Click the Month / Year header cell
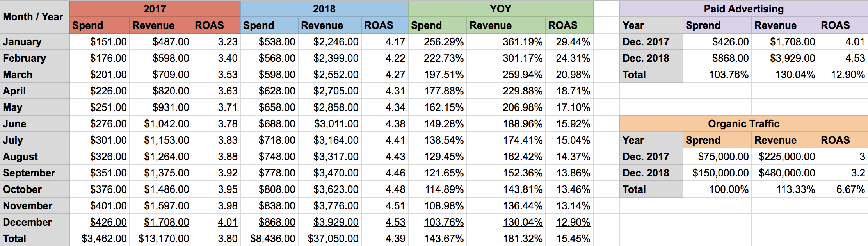 tap(33, 17)
